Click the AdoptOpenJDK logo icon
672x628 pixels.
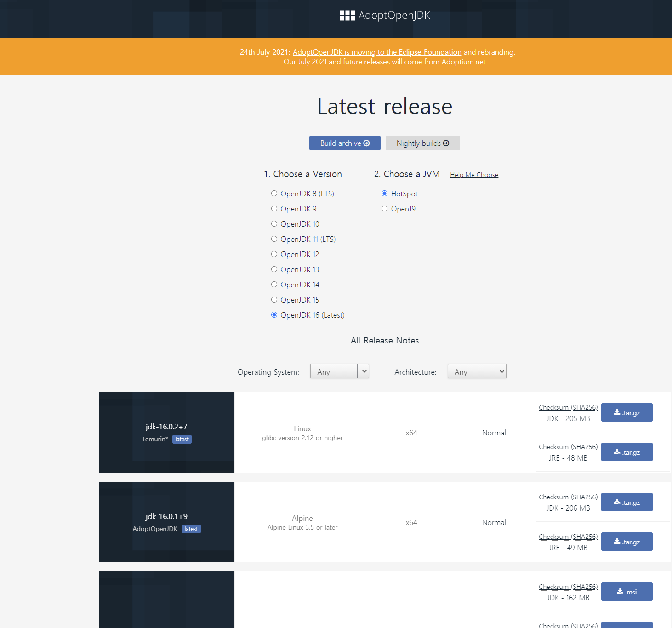click(x=347, y=16)
